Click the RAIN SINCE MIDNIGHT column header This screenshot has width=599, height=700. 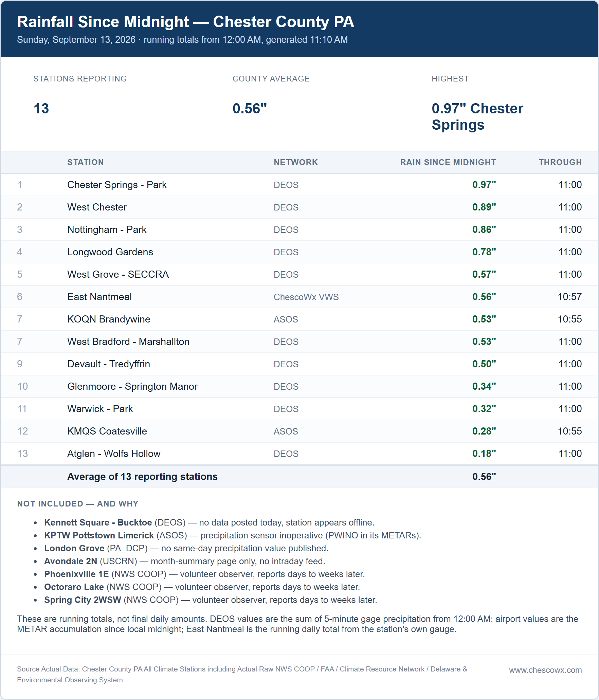[448, 162]
